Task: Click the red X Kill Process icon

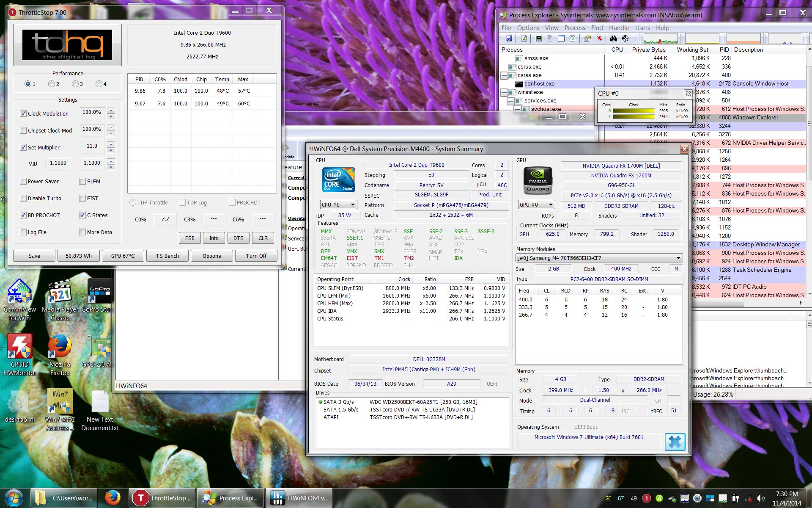Action: [600, 39]
